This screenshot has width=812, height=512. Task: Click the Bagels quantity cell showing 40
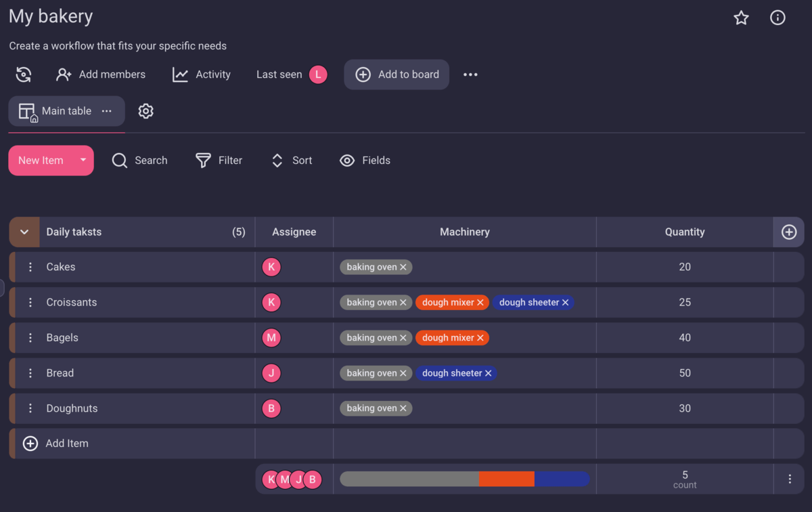684,338
